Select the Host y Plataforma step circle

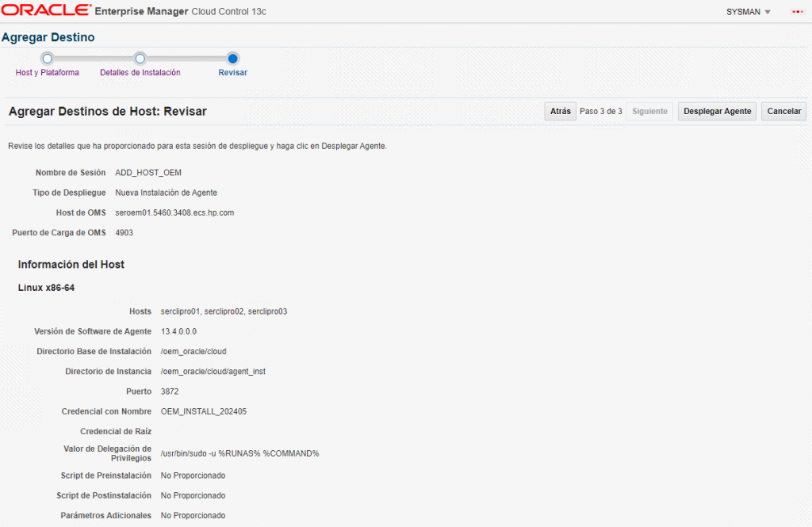[x=47, y=58]
